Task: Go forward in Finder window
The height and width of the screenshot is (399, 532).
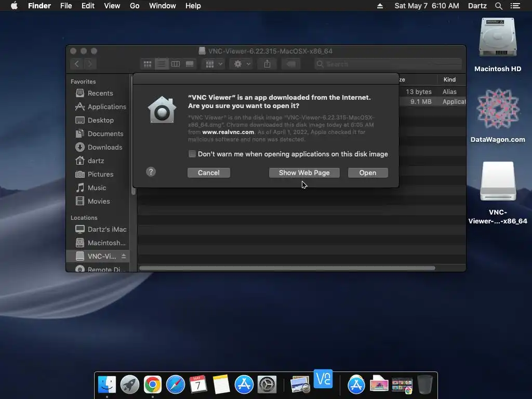Action: point(90,64)
